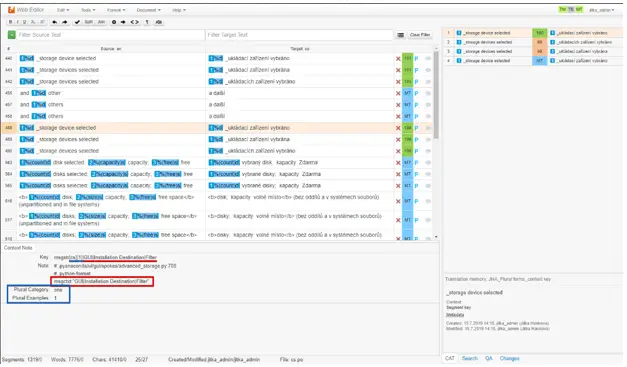627x367 pixels.
Task: Select source 'storage devices selected' in row 489
Action: (x=69, y=140)
